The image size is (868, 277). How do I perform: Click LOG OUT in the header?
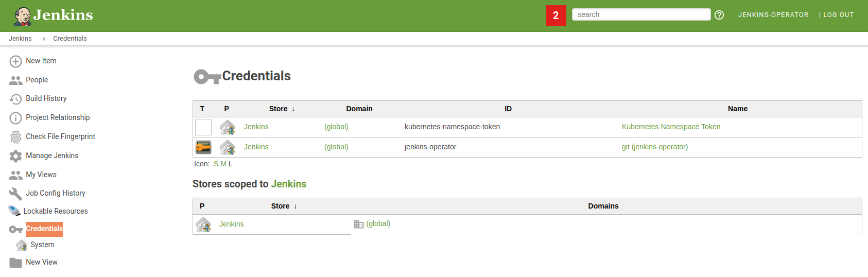[838, 15]
